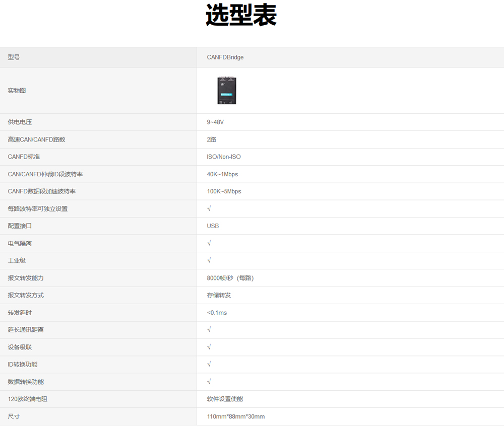
Task: Click the 配置接口 label
Action: point(20,226)
